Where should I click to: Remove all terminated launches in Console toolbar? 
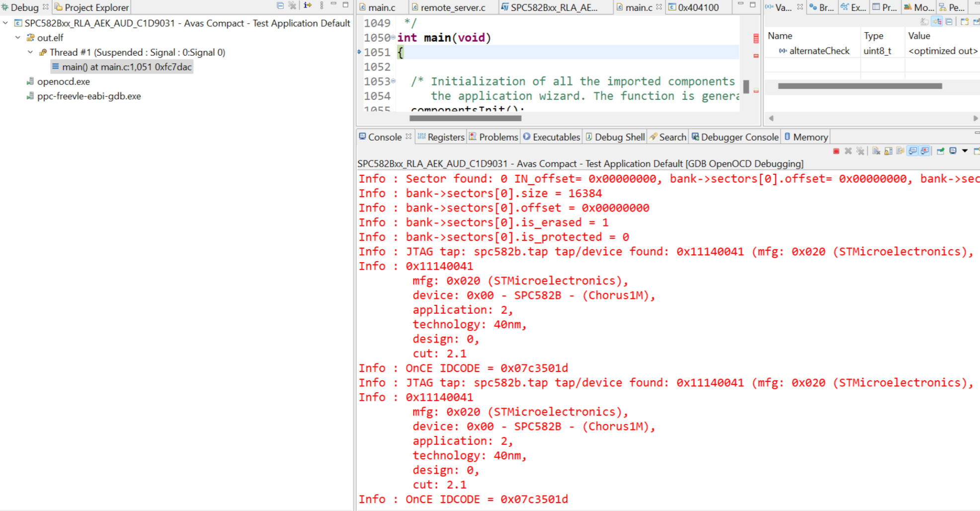[x=860, y=151]
